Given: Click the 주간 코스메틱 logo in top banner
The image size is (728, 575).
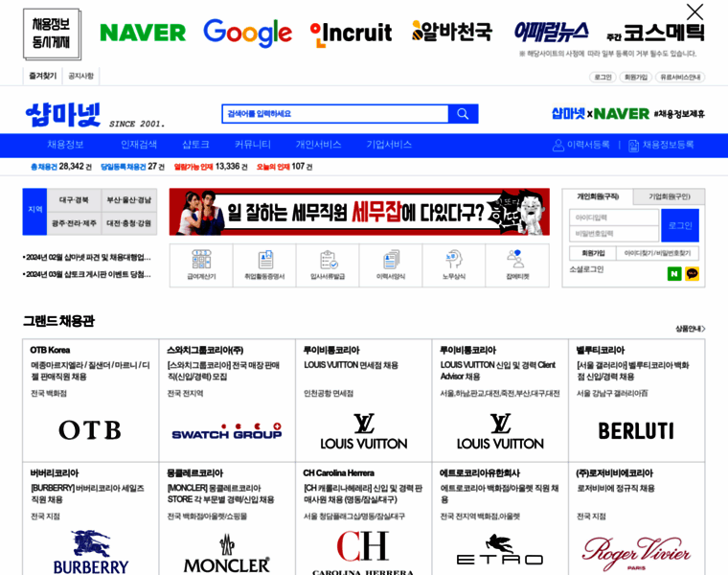Looking at the screenshot, I should [655, 33].
